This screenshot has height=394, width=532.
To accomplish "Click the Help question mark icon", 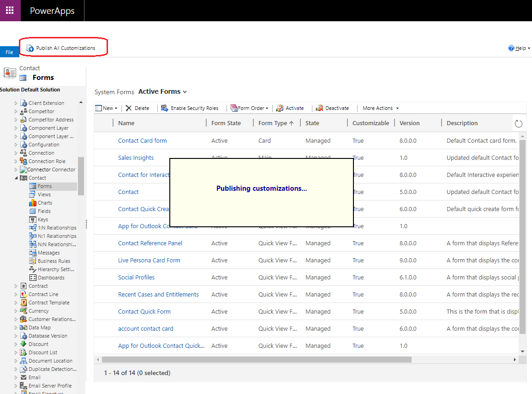I will click(511, 48).
